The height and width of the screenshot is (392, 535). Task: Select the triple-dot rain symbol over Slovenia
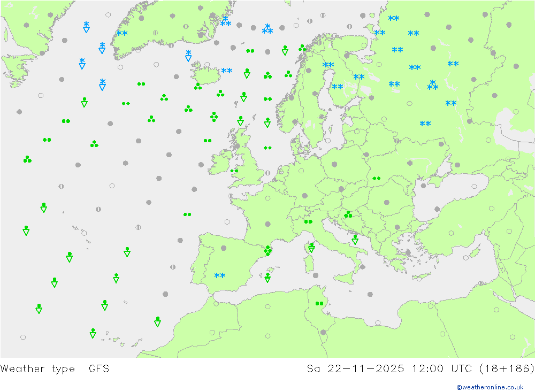pos(348,214)
